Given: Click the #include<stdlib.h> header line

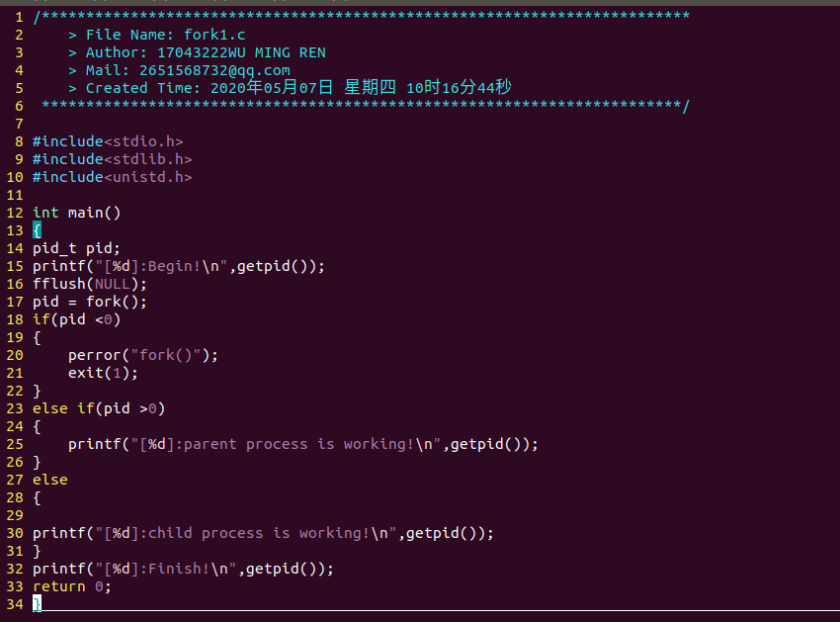Looking at the screenshot, I should coord(112,159).
